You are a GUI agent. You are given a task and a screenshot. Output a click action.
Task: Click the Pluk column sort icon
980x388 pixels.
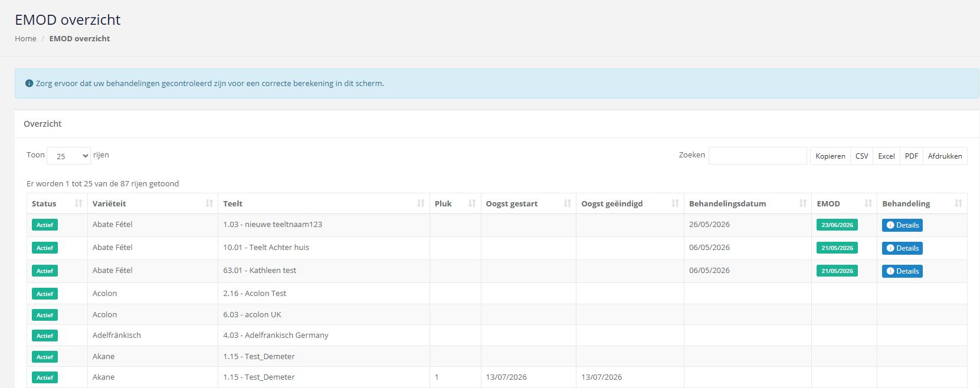[472, 203]
